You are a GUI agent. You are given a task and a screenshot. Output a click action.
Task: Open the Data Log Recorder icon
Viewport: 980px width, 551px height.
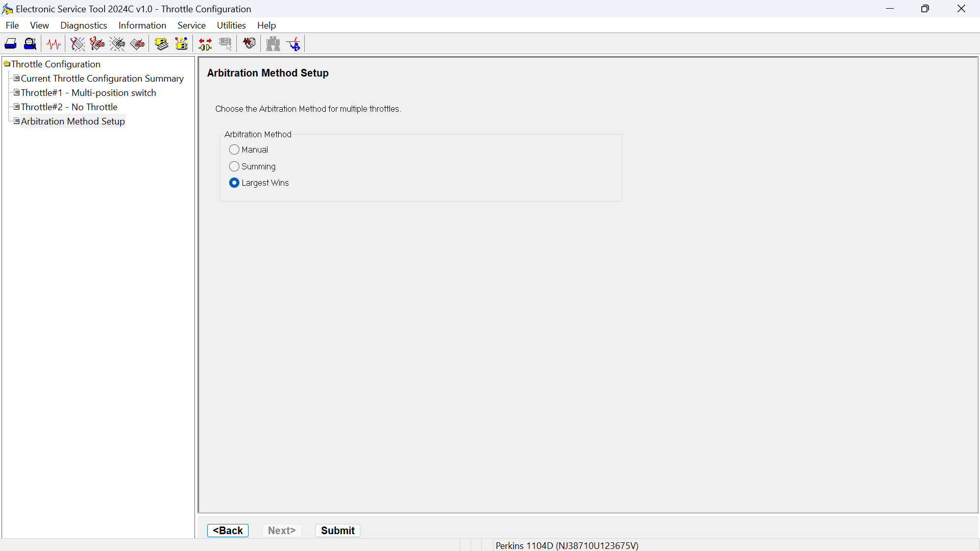[249, 44]
